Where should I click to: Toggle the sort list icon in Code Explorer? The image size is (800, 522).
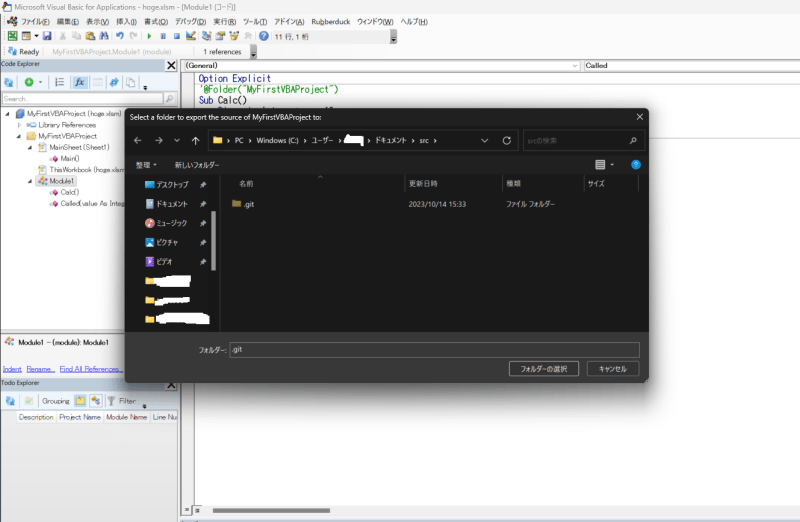pos(60,82)
